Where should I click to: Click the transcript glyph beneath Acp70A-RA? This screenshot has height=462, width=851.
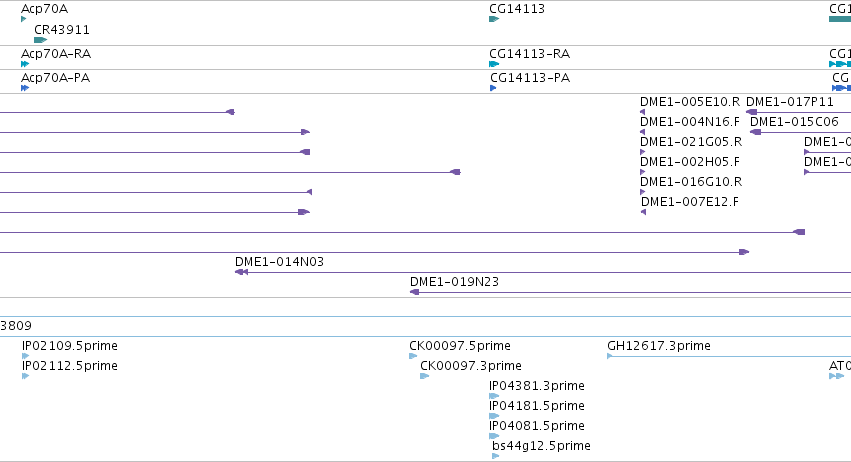click(x=24, y=64)
